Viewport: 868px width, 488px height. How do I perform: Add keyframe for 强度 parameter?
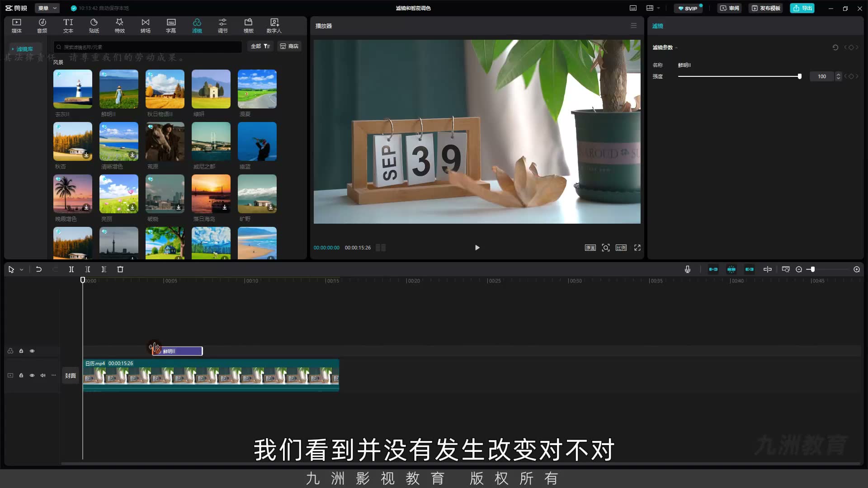click(x=851, y=76)
